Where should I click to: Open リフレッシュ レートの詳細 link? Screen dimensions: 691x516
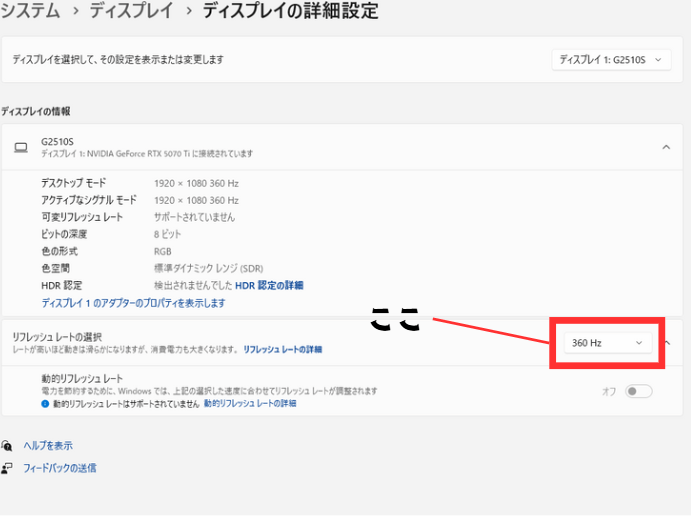(282, 349)
